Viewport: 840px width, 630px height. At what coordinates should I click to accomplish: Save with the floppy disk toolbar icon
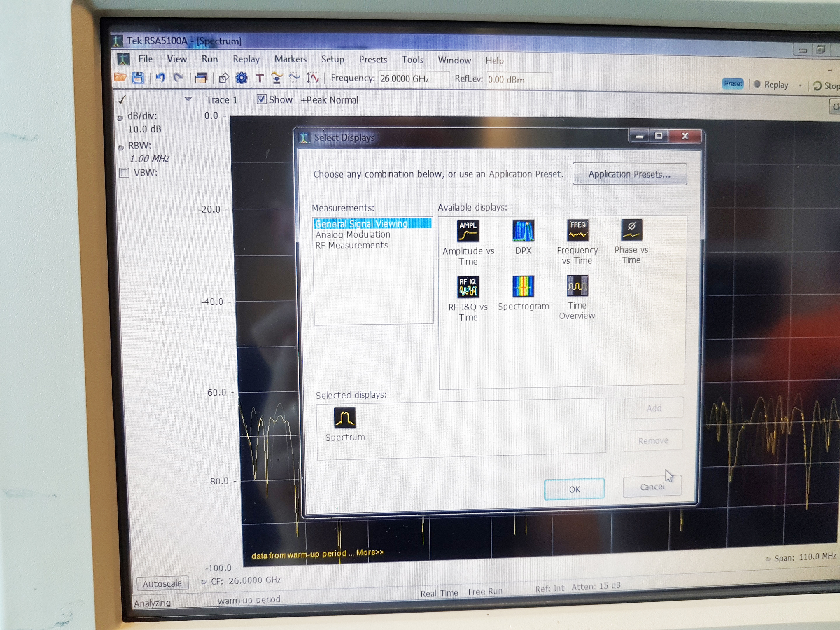pos(138,78)
